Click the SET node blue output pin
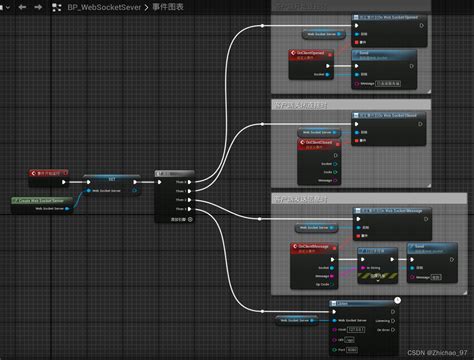 point(135,191)
